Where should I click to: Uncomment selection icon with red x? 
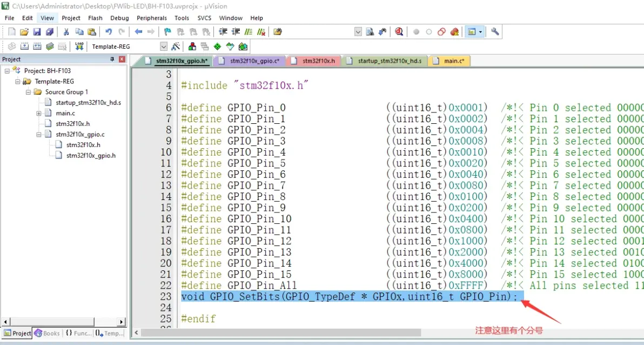pyautogui.click(x=261, y=32)
